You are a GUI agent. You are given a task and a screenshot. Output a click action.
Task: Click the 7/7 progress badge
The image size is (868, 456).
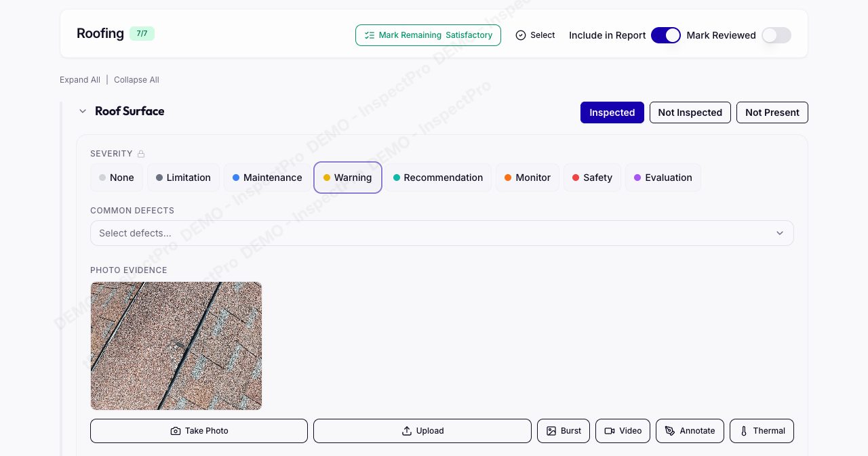[x=142, y=33]
